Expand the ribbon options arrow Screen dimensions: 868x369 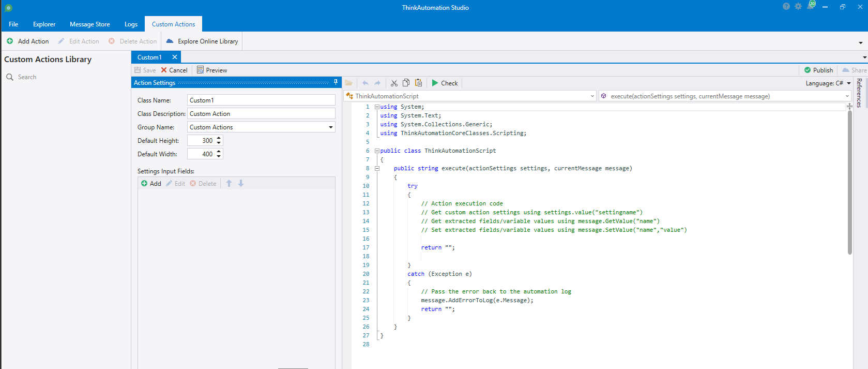[861, 42]
